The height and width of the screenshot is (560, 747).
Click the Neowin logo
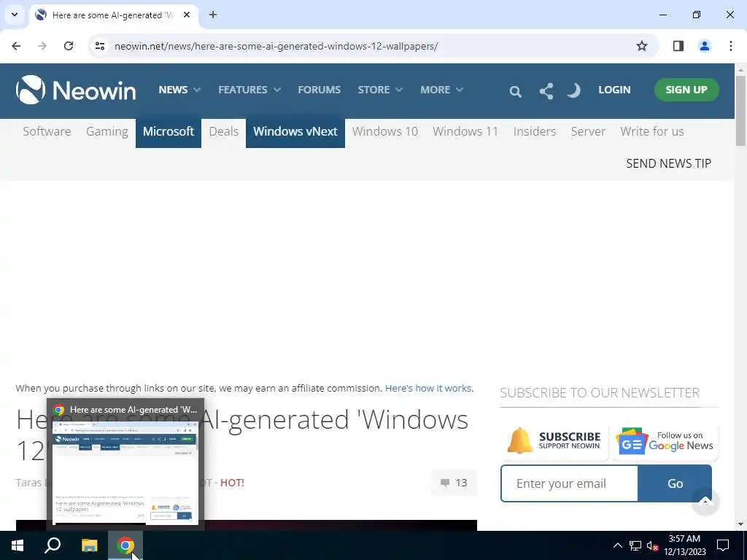[76, 90]
